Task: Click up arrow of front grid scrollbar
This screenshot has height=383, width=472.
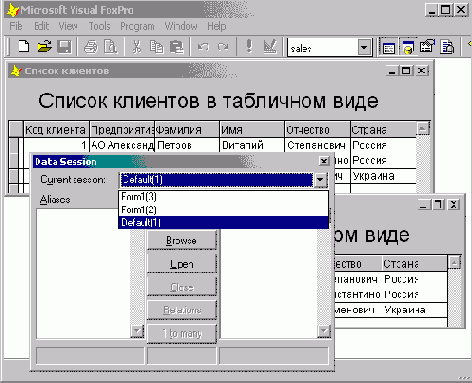Action: point(423,128)
